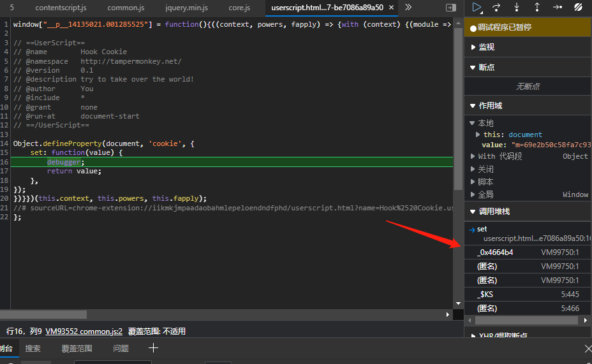
Task: Open the 搜索 drawer tab
Action: pos(33,348)
